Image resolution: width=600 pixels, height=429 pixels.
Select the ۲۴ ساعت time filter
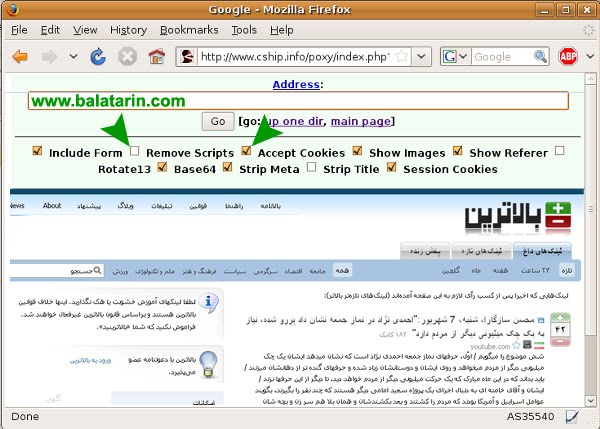(535, 270)
